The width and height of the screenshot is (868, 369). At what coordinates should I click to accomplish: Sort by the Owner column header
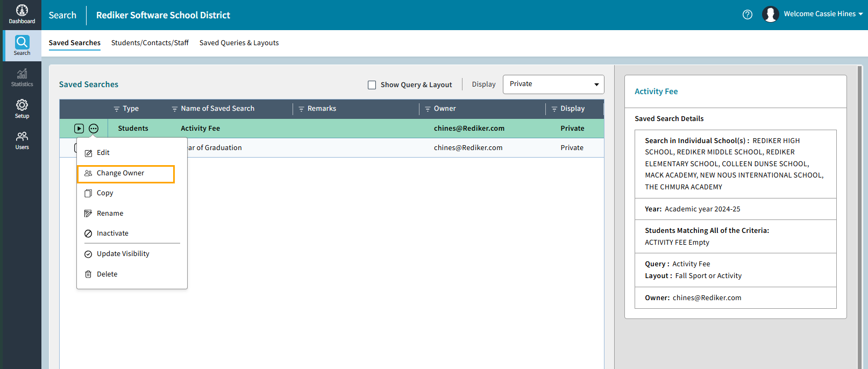pos(445,109)
